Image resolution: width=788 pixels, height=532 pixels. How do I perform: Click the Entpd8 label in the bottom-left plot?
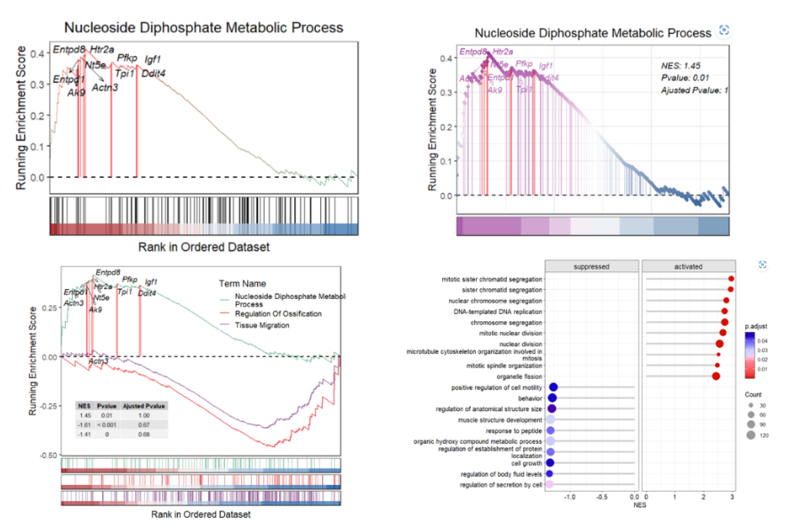[108, 272]
